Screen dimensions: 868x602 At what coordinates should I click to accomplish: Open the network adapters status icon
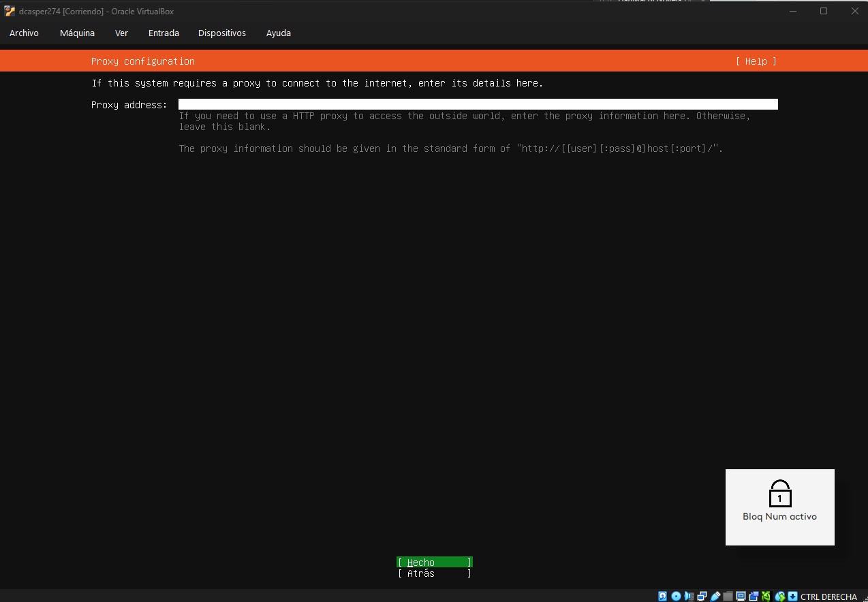click(702, 597)
